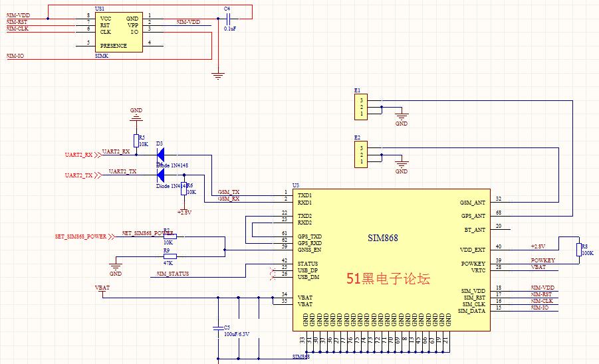Screen dimensions: 599x364
Task: Click the TXD2 pin name on U3
Action: 305,216
